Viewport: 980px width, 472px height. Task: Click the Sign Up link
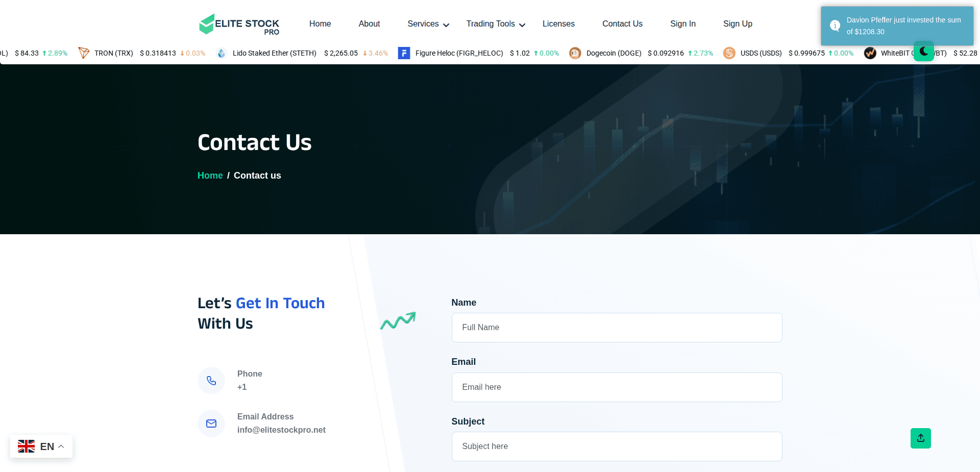(737, 23)
